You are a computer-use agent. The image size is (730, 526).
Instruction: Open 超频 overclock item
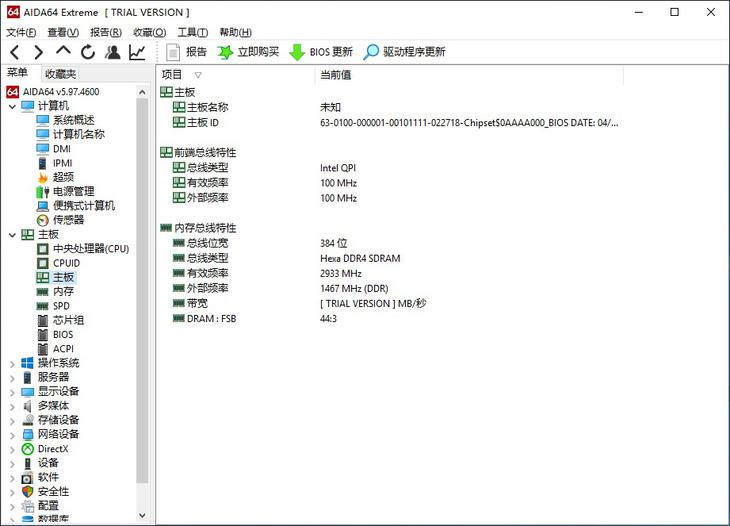63,177
